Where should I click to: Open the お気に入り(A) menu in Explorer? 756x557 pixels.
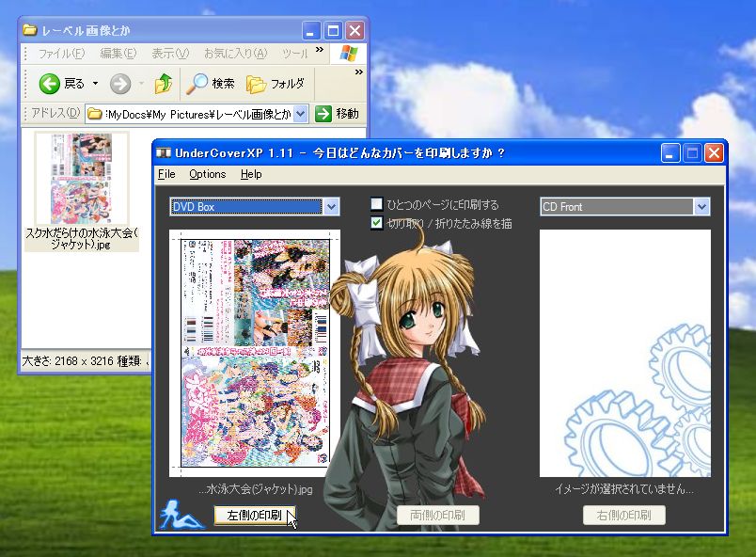coord(235,53)
